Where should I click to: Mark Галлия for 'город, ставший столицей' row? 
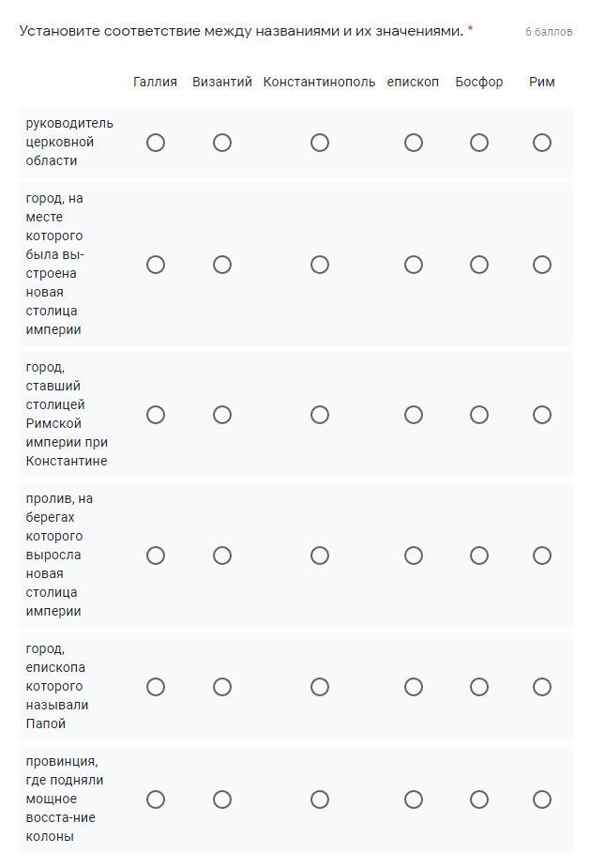click(156, 415)
